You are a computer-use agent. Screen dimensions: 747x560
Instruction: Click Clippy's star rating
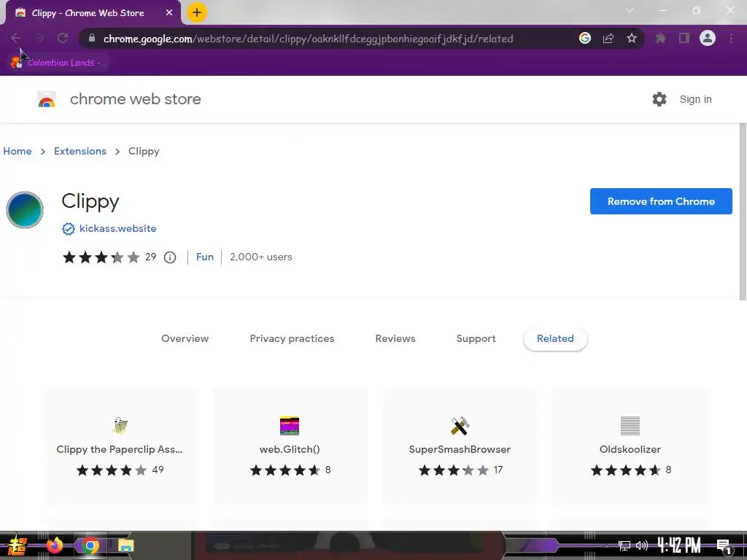click(101, 257)
